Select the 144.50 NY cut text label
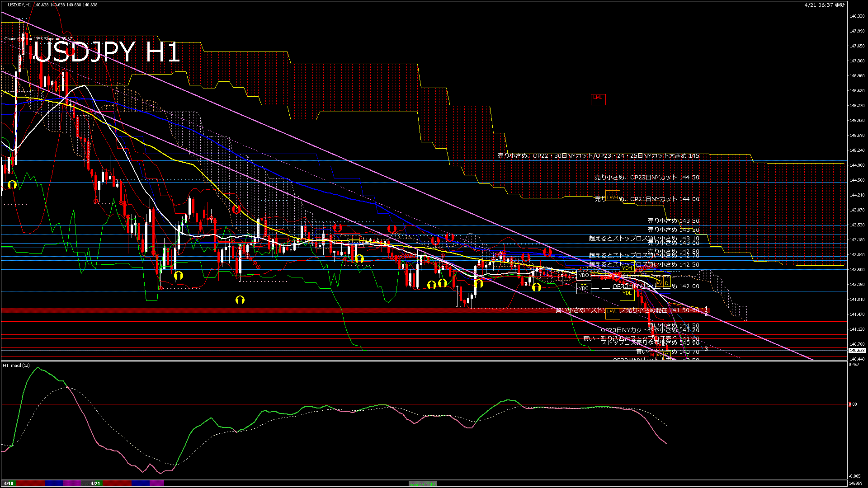This screenshot has height=488, width=868. point(646,178)
